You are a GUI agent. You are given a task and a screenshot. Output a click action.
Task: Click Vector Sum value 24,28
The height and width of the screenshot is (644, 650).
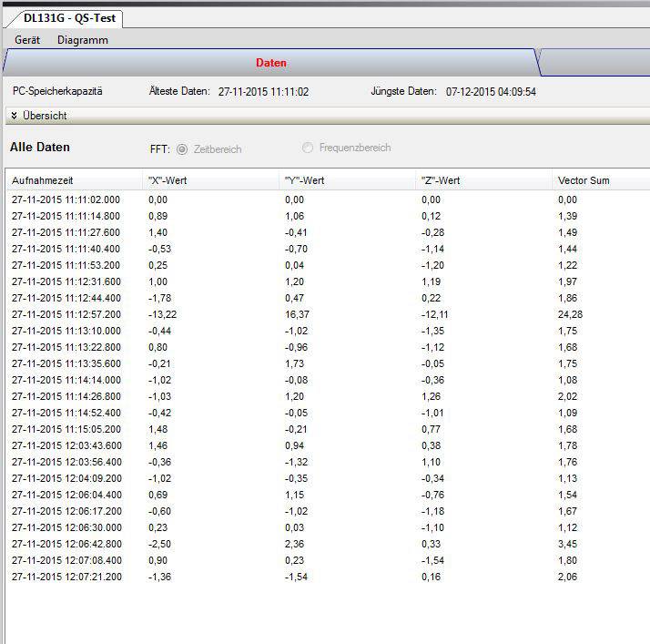571,314
